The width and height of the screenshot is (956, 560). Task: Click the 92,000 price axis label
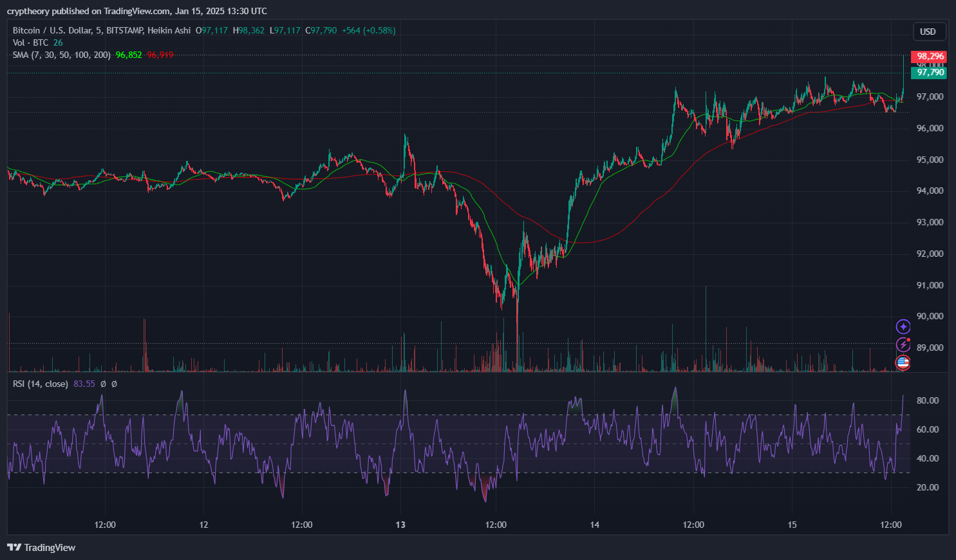(x=930, y=254)
